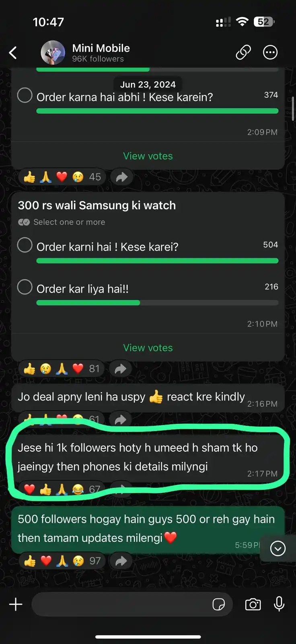The image size is (296, 644).
Task: Open the channel link icon
Action: click(243, 52)
